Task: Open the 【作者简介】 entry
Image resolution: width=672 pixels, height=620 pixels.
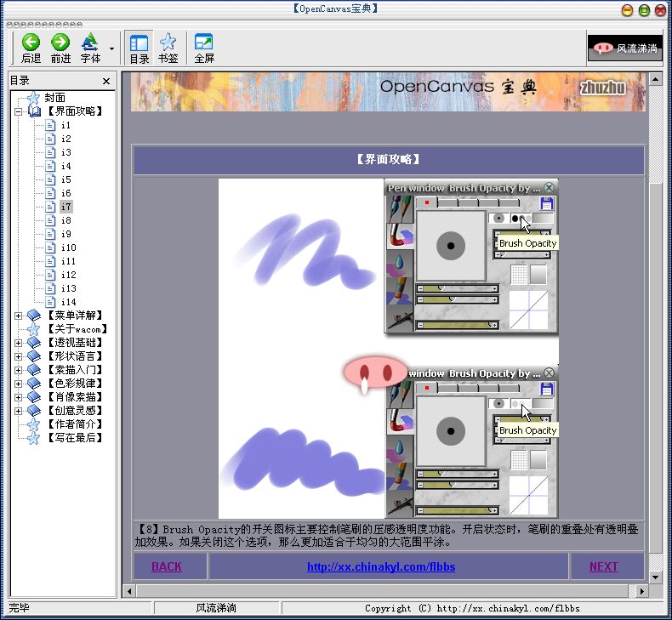Action: (x=74, y=424)
